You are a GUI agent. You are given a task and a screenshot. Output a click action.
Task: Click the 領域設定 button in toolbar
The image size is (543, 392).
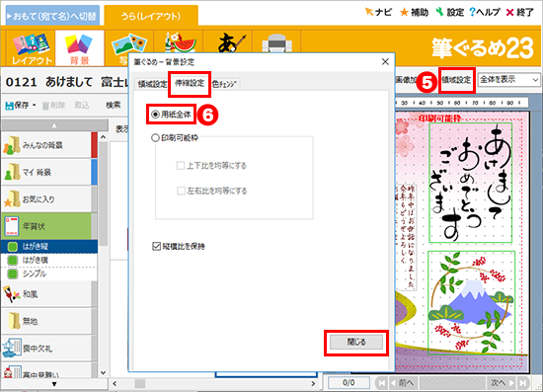pyautogui.click(x=456, y=80)
